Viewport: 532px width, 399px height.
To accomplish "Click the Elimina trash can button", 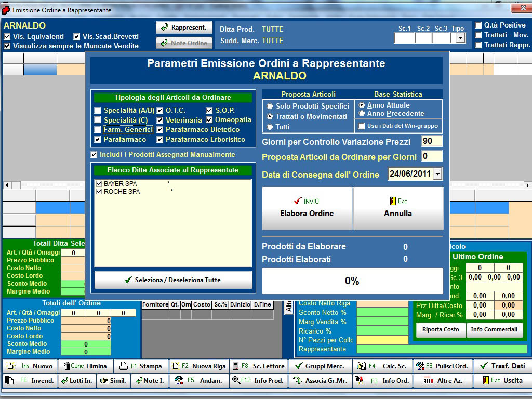I will click(x=86, y=366).
